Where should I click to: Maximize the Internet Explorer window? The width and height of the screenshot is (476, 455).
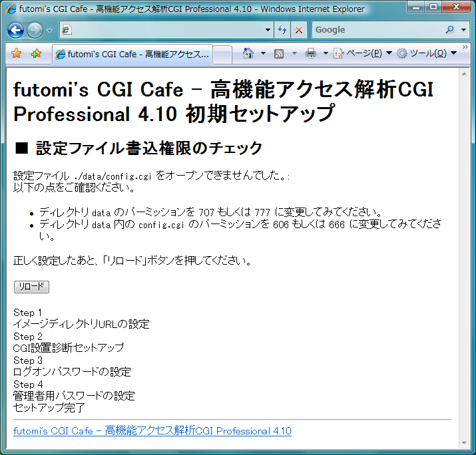click(433, 7)
